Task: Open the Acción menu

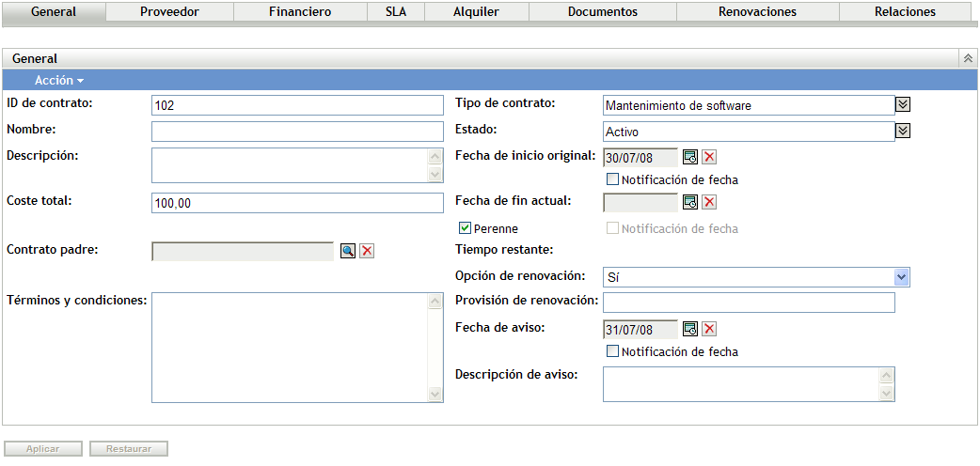Action: point(59,81)
